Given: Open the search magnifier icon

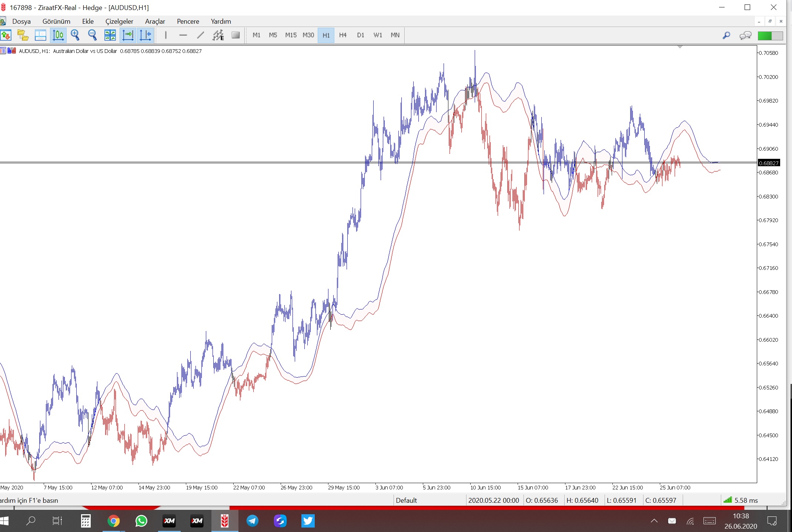Looking at the screenshot, I should pyautogui.click(x=726, y=35).
